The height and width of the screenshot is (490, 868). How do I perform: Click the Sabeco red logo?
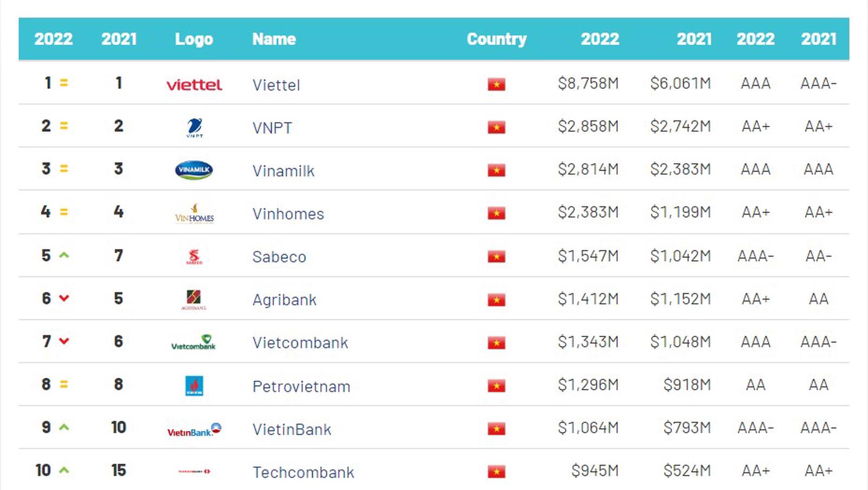click(x=194, y=256)
